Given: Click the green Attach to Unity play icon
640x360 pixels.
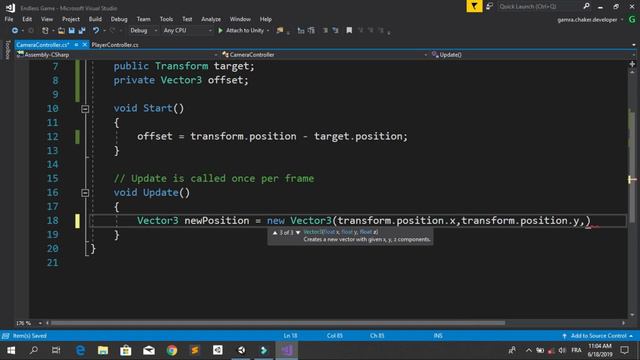Looking at the screenshot, I should 220,31.
